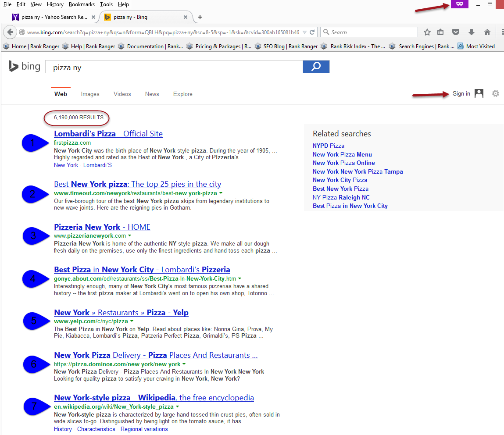This screenshot has width=504, height=435.
Task: Expand dropdown next to en.wikipedia.org URL
Action: (177, 406)
